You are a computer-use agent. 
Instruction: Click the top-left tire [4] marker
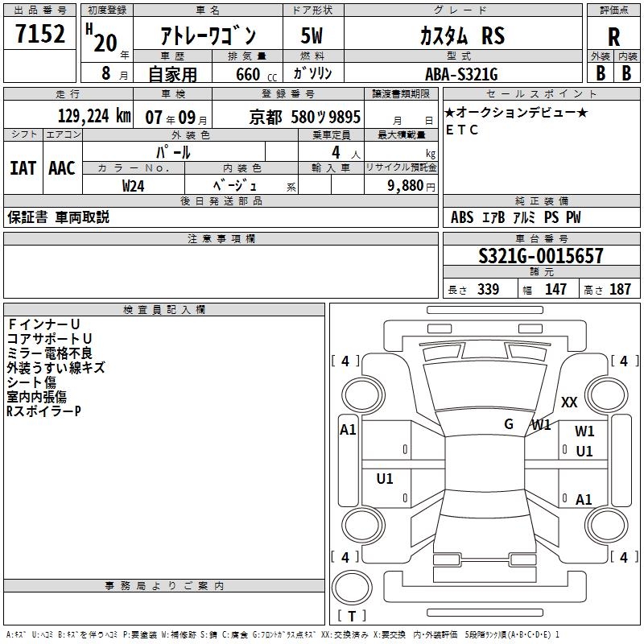tap(345, 361)
